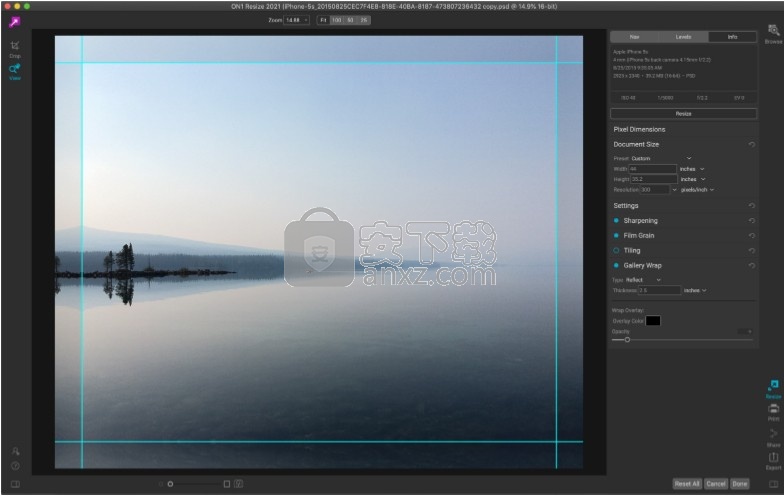This screenshot has width=784, height=497.
Task: Open the Preset Custom dropdown
Action: (661, 158)
